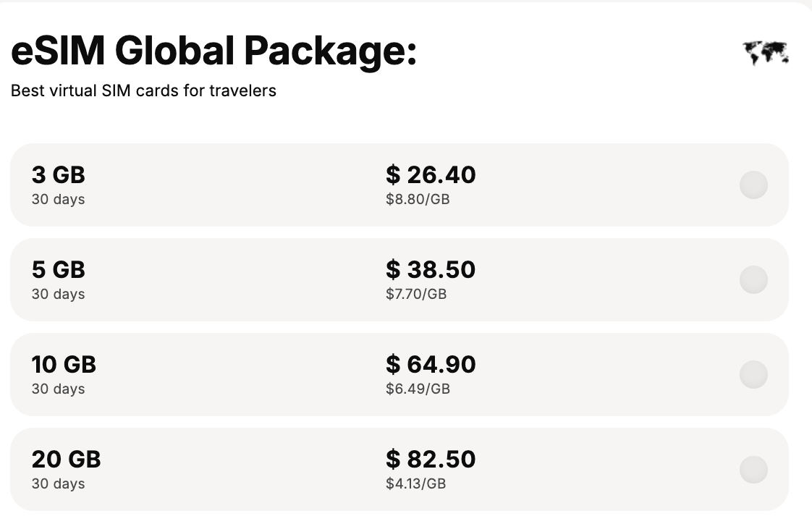The width and height of the screenshot is (812, 524).
Task: Click the $6.49/GB rate text
Action: pos(418,389)
